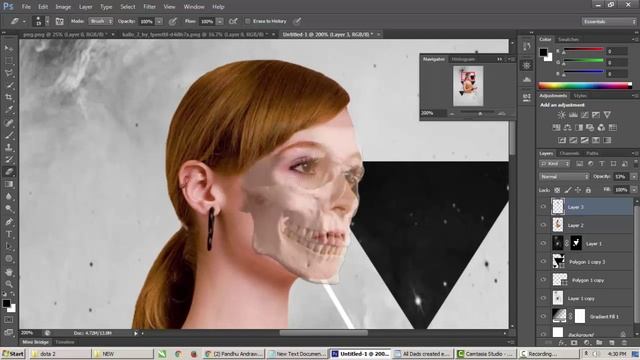Switch to Channels tab

(x=569, y=153)
